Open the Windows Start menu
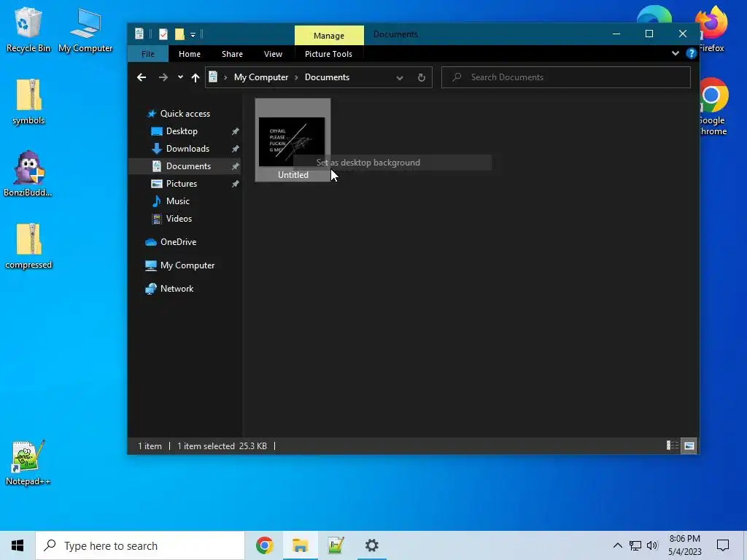 [18, 545]
